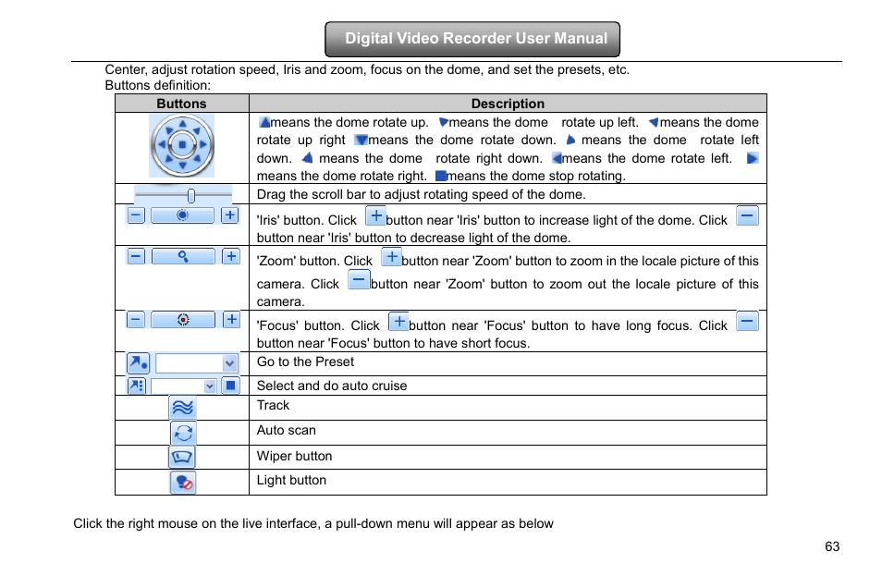Click the Go to Preset arrow icon

(x=138, y=363)
